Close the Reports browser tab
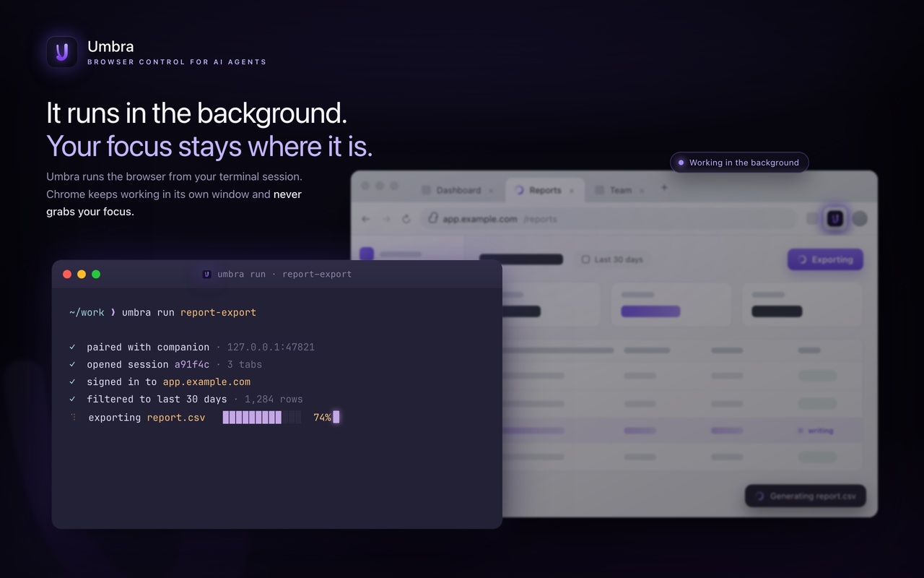 [x=572, y=191]
